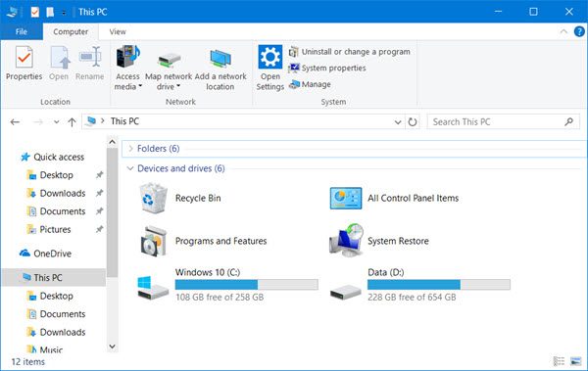Open the Access media menu
Screen dimensions: 588x371
coord(127,68)
